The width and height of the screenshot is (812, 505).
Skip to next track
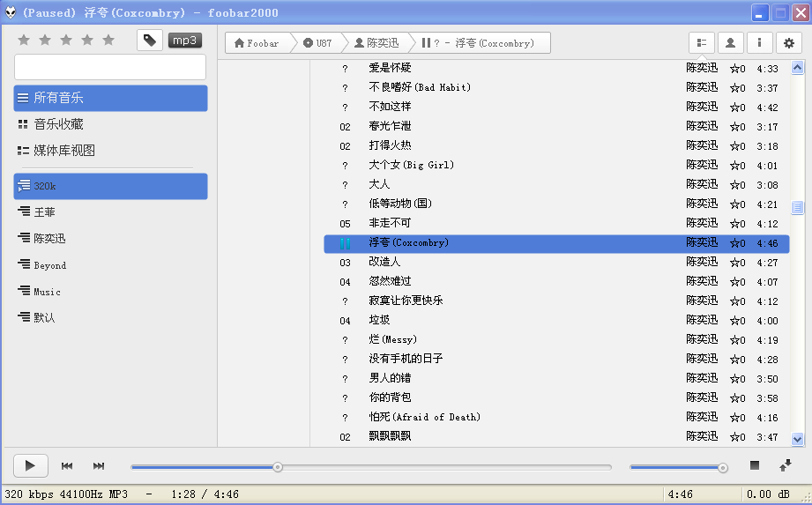99,466
